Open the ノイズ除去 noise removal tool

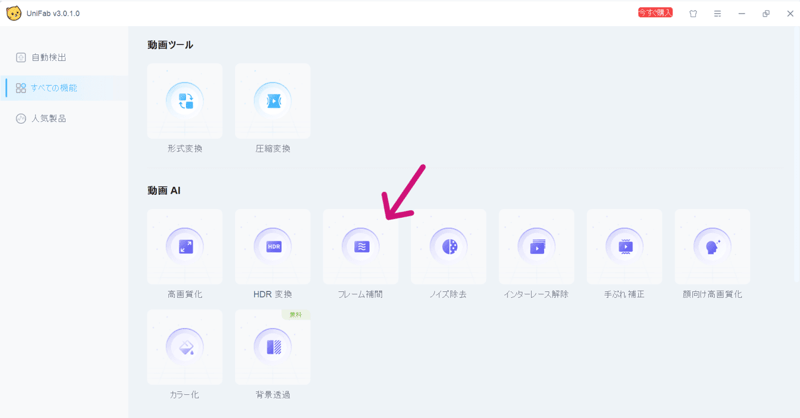tap(449, 247)
